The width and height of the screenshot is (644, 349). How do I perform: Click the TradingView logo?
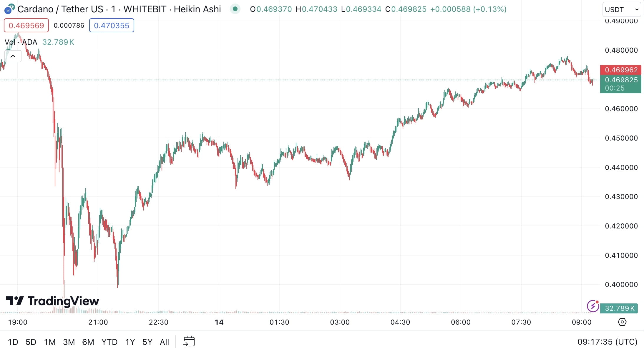pyautogui.click(x=52, y=301)
